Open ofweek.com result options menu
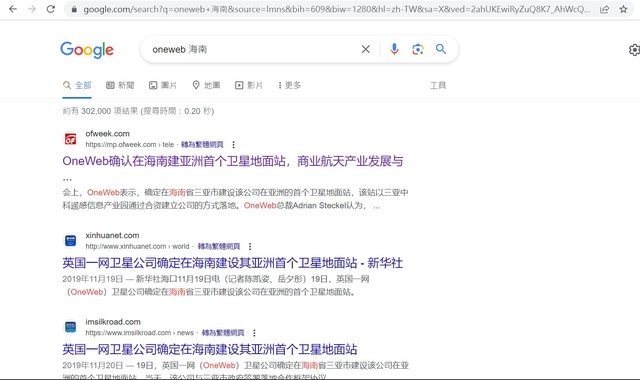The width and height of the screenshot is (640, 380). coord(233,144)
